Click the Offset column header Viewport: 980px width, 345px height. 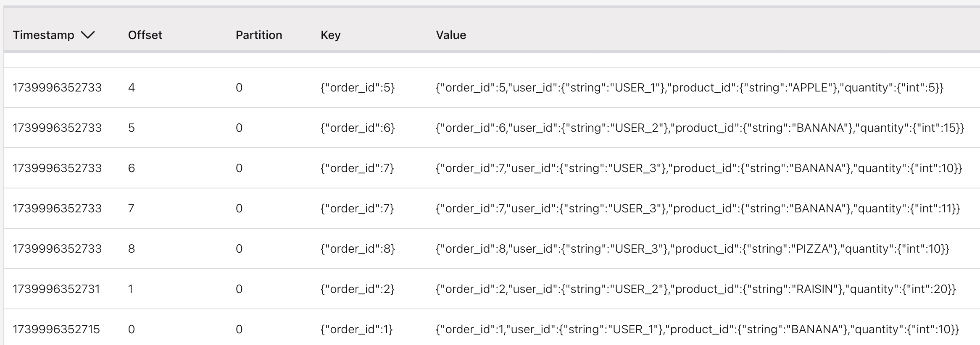point(145,35)
